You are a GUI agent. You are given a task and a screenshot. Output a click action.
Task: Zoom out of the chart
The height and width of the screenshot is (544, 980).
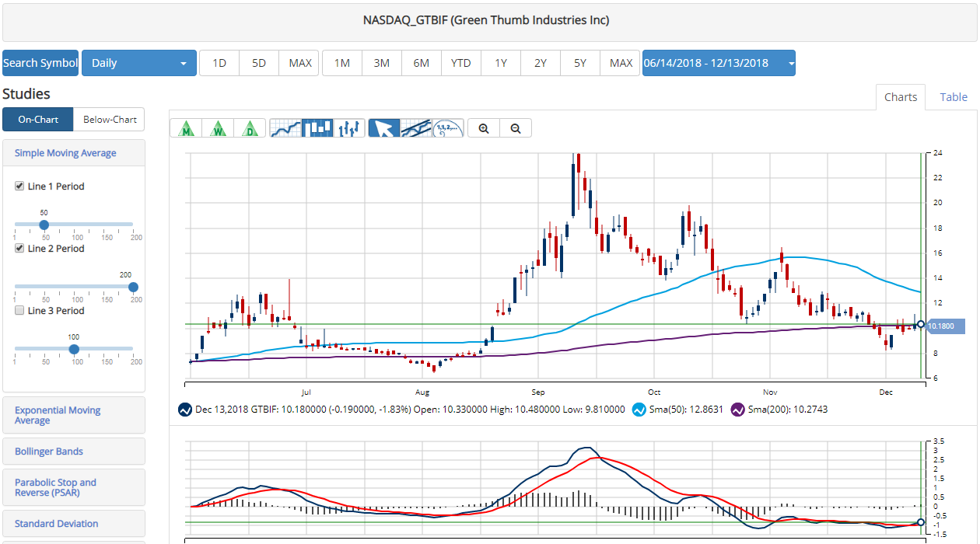(x=516, y=128)
